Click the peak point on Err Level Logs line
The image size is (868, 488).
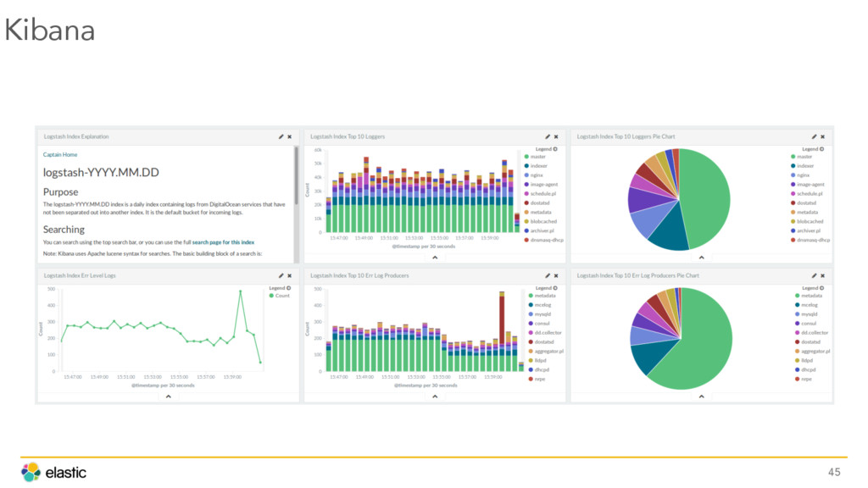[240, 291]
